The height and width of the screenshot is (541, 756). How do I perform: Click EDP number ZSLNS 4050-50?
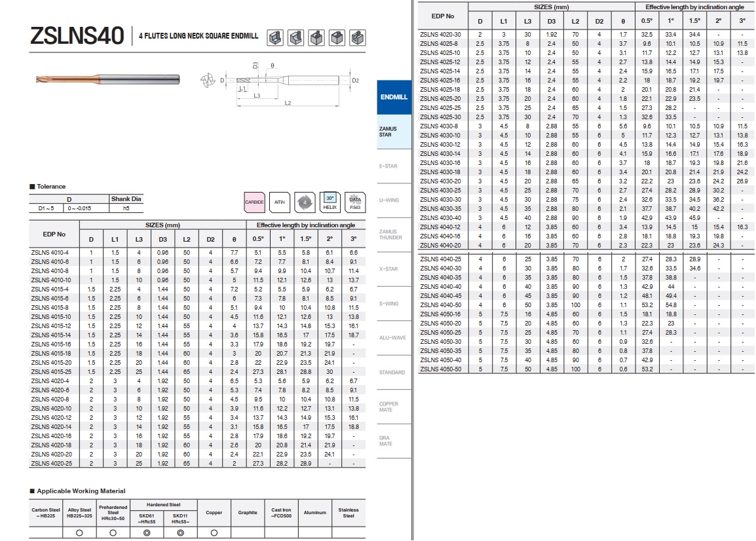pyautogui.click(x=440, y=369)
